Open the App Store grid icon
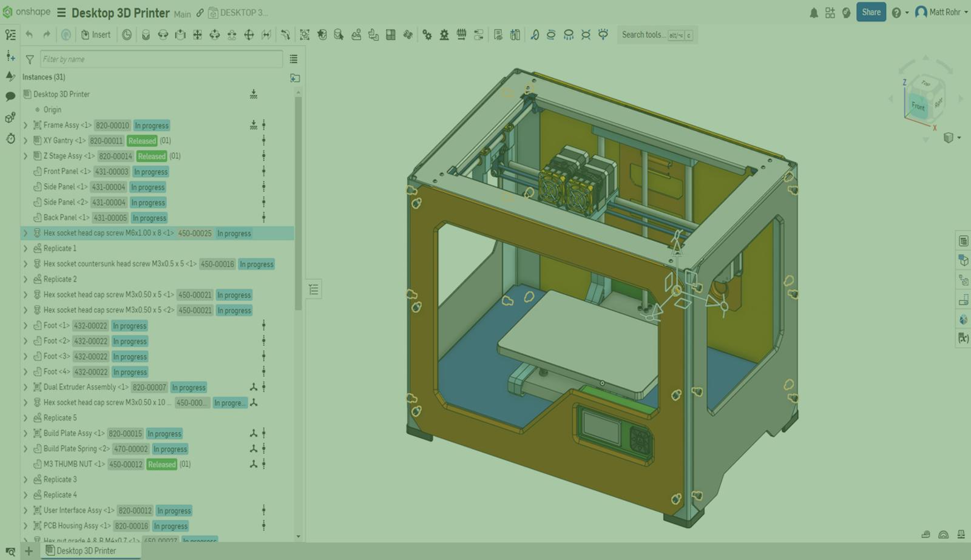Screen dimensions: 971x560 click(x=830, y=13)
